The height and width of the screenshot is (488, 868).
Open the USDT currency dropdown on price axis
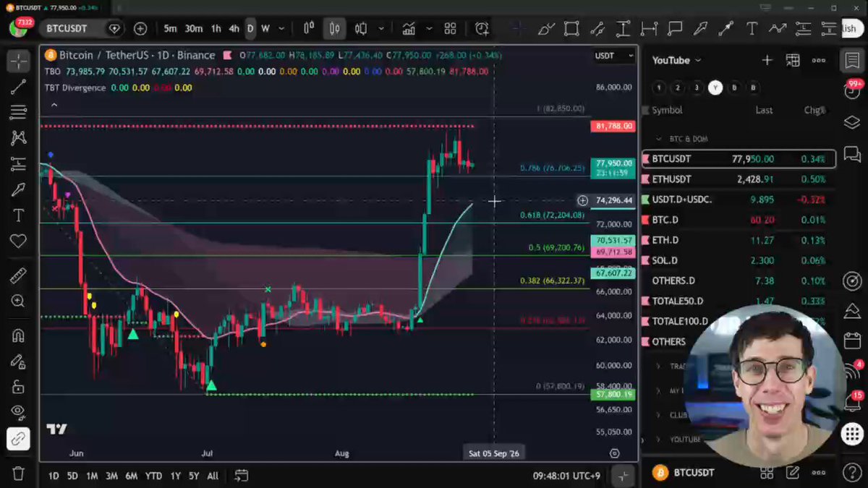click(x=614, y=56)
